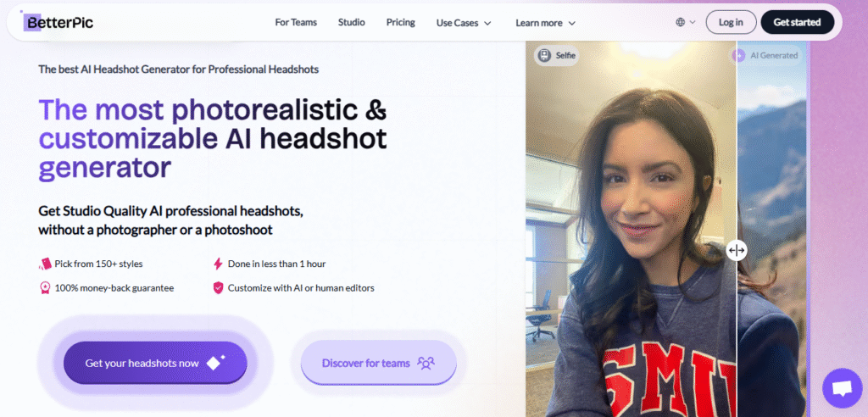The width and height of the screenshot is (868, 417).
Task: Click the money-back guarantee ribbon icon
Action: point(45,287)
